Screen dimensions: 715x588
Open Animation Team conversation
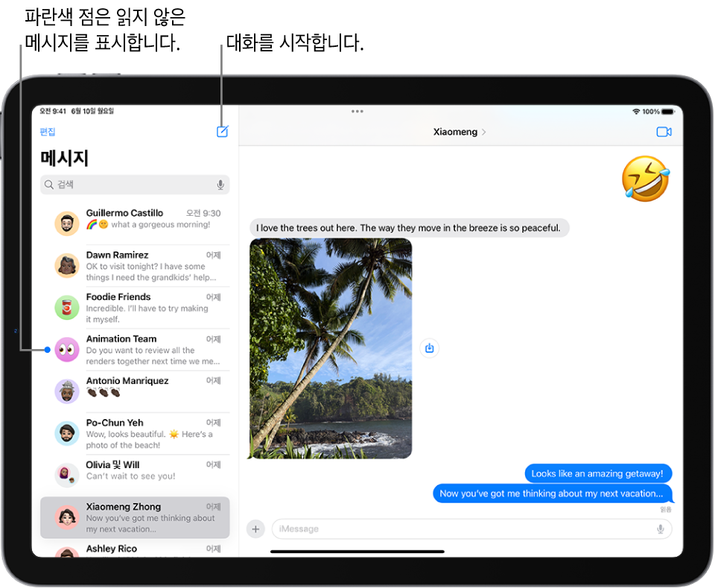tap(135, 350)
